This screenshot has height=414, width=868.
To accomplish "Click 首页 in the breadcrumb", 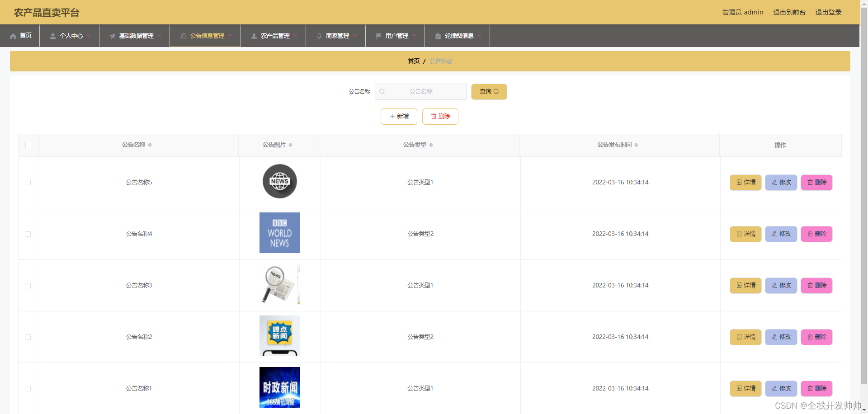I will [414, 61].
